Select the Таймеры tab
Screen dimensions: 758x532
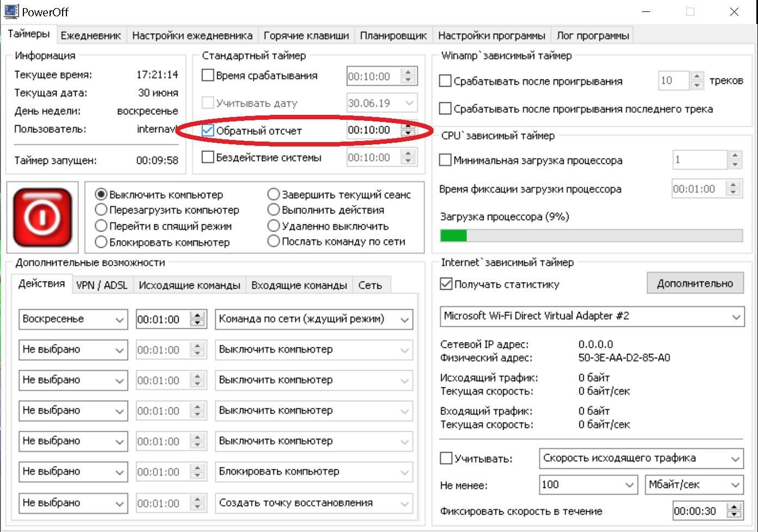pyautogui.click(x=29, y=34)
